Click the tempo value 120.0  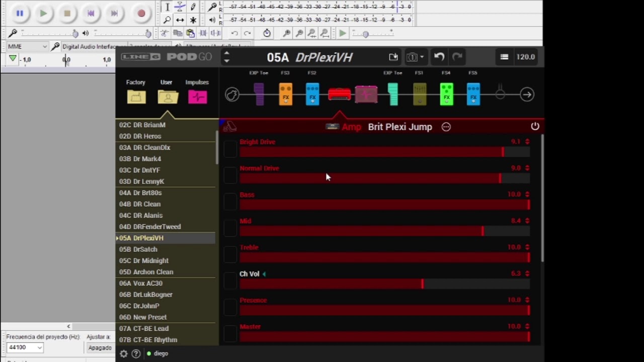pyautogui.click(x=526, y=57)
